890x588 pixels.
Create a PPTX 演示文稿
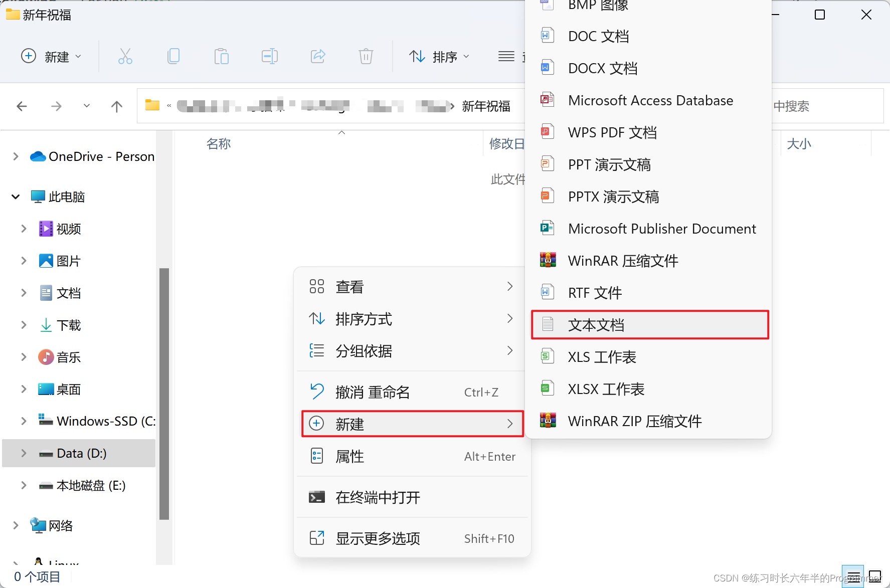tap(649, 197)
